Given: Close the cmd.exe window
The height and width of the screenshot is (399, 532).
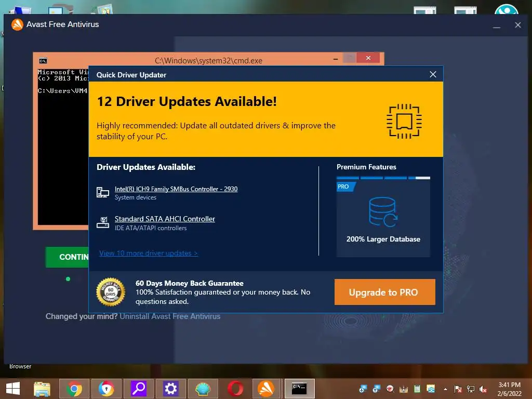Looking at the screenshot, I should click(368, 58).
